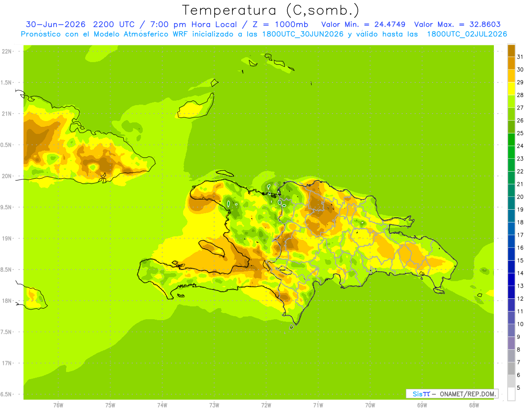Image resolution: width=532 pixels, height=411 pixels.
Task: Select the '69W' longitude label
Action: click(x=422, y=405)
